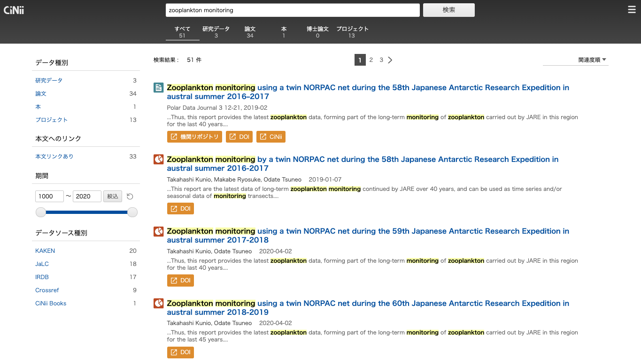Open the 関連度順 sort dropdown
Image resolution: width=641 pixels, height=364 pixels.
(x=576, y=60)
